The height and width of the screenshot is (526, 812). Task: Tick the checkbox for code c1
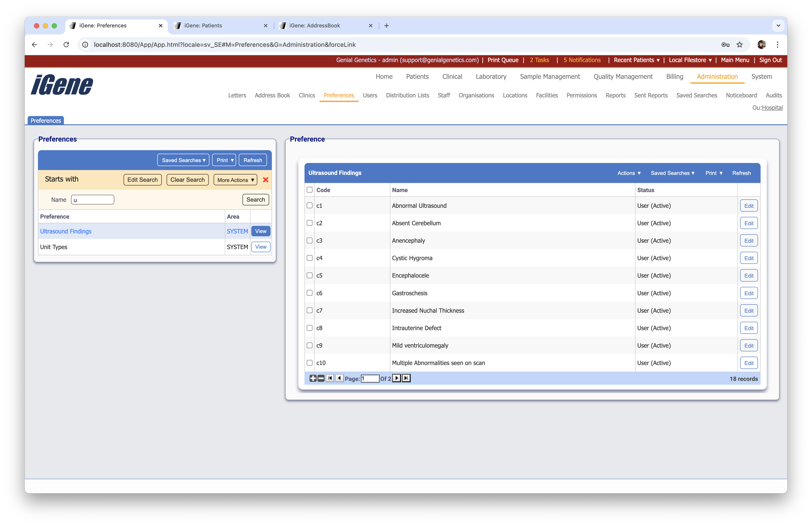pos(309,206)
